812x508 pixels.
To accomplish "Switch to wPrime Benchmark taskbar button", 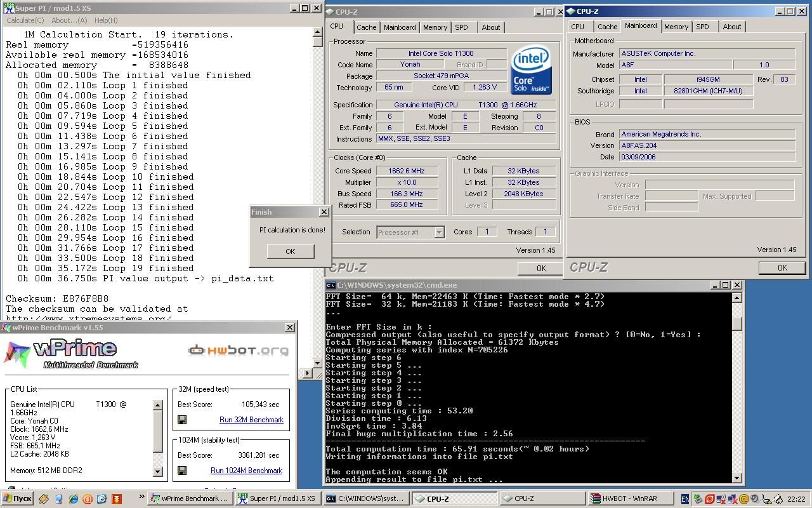I will [x=190, y=498].
